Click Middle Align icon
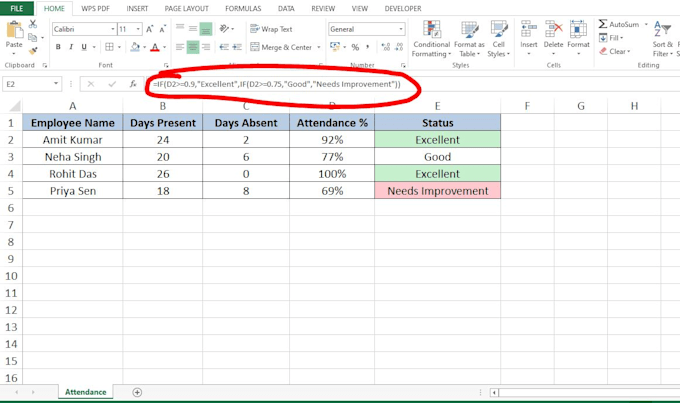Screen dimensions: 680x403 tap(193, 29)
